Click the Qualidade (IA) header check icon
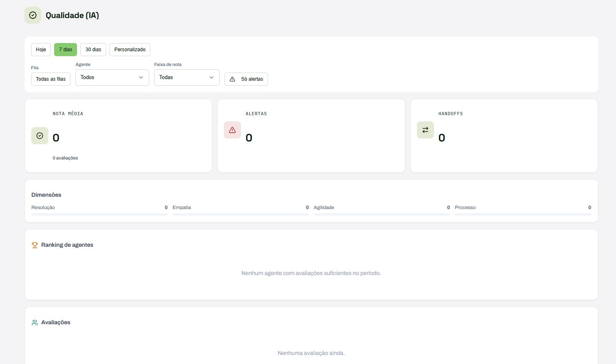 (x=33, y=15)
